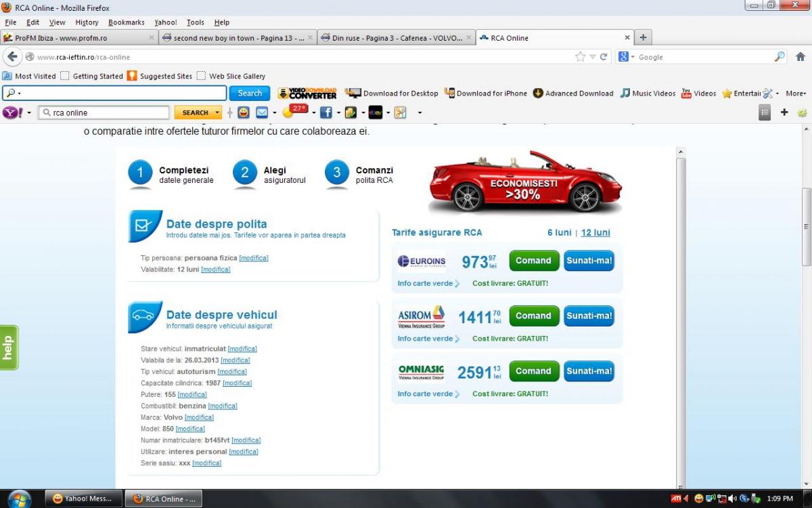This screenshot has height=508, width=812.
Task: Open the Bookmarks menu
Action: point(127,22)
